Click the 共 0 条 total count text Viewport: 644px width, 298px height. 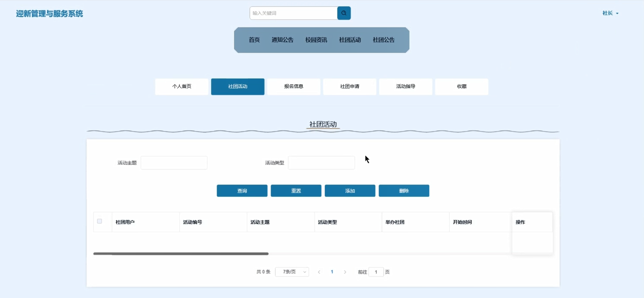[263, 272]
